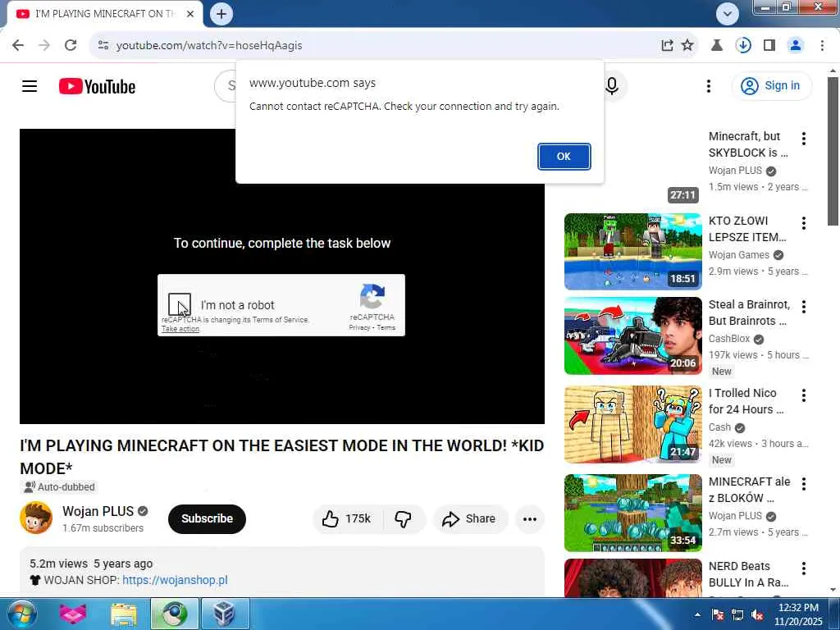Image resolution: width=840 pixels, height=630 pixels.
Task: Open options menu for NERD Beats BULLY
Action: pos(804,568)
